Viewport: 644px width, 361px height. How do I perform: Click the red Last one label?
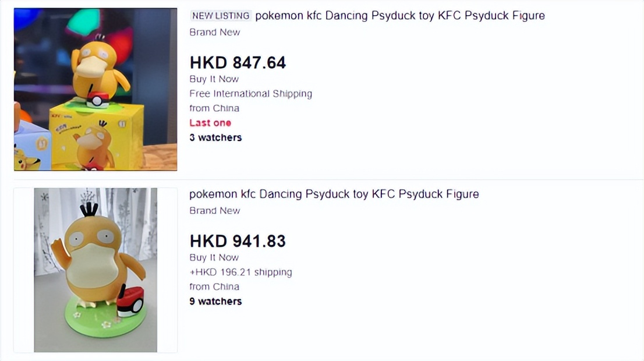[x=210, y=123]
